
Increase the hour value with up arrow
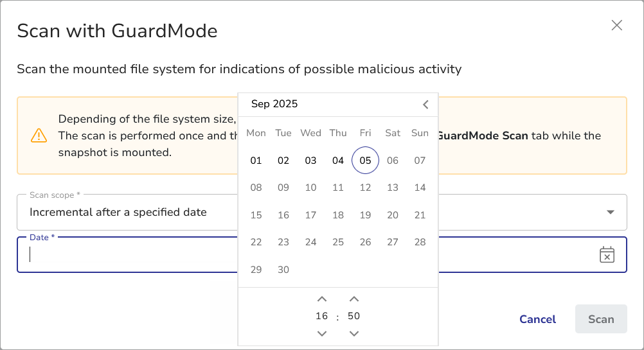click(x=322, y=299)
